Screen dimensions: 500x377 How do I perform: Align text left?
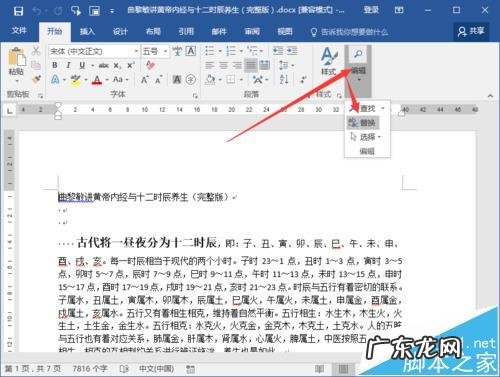210,65
